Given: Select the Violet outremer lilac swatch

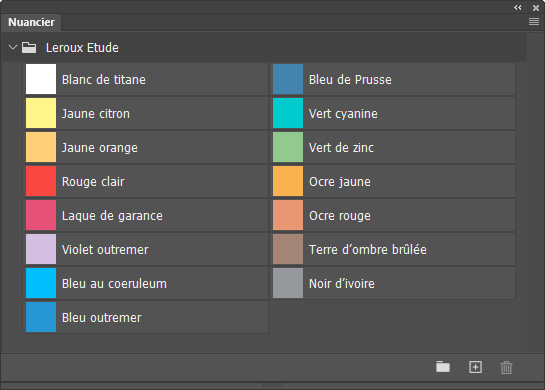Looking at the screenshot, I should coord(41,249).
